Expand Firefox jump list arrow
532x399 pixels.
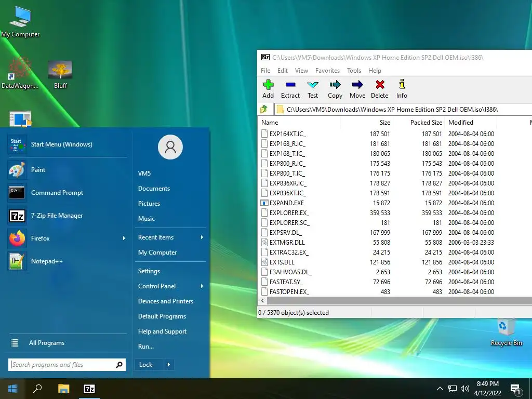point(124,238)
